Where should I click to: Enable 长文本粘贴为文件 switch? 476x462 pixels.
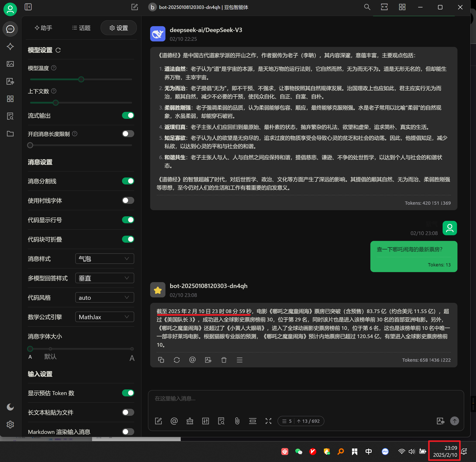click(128, 412)
